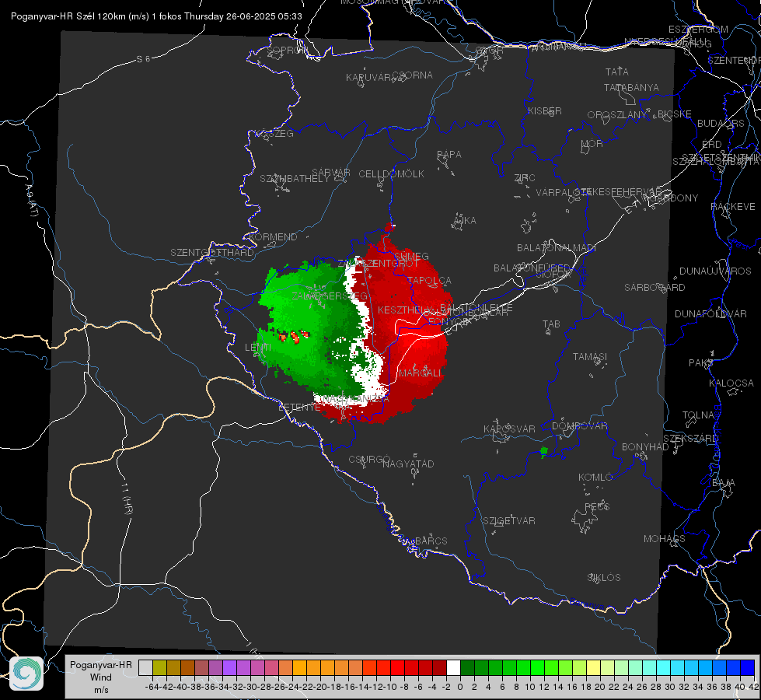Click the KISBER city label
This screenshot has height=700, width=761.
(545, 110)
